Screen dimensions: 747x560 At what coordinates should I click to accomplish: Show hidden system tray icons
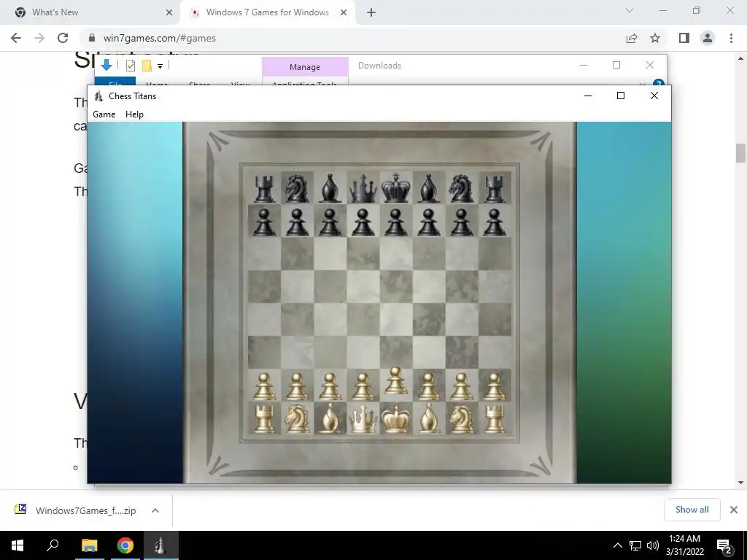617,545
